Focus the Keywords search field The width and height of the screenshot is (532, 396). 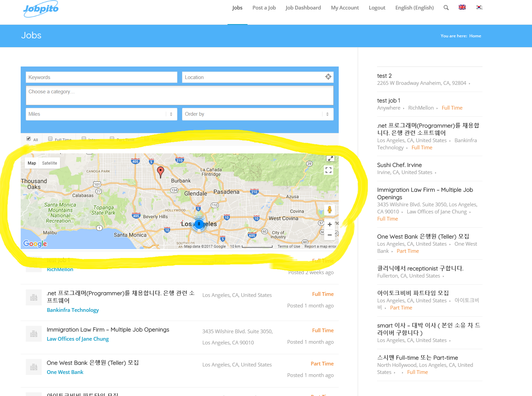click(x=101, y=77)
